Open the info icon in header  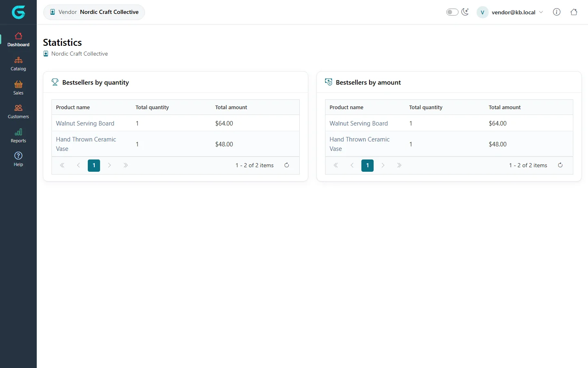click(x=557, y=12)
